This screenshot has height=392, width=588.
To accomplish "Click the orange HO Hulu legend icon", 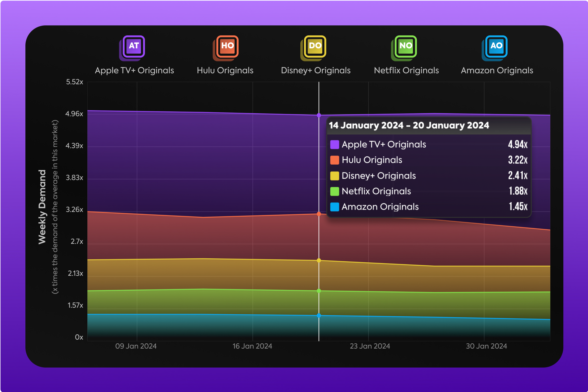I will [225, 48].
